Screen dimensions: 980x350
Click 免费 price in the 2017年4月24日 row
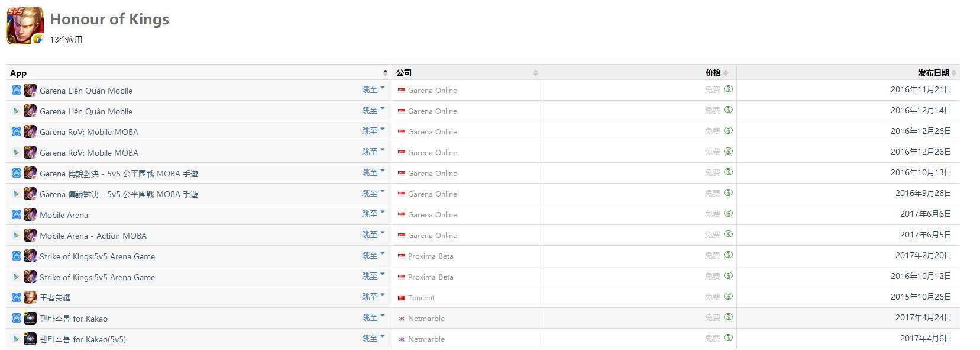712,317
